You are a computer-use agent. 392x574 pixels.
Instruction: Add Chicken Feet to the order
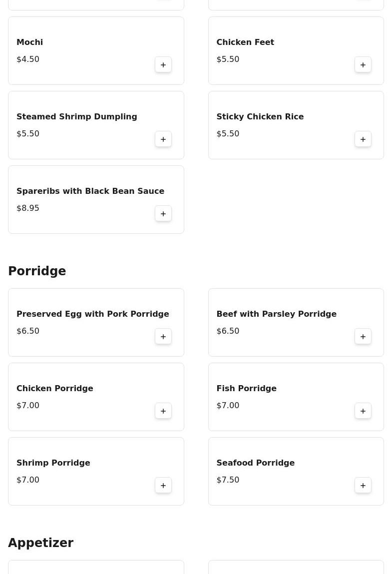click(x=363, y=65)
